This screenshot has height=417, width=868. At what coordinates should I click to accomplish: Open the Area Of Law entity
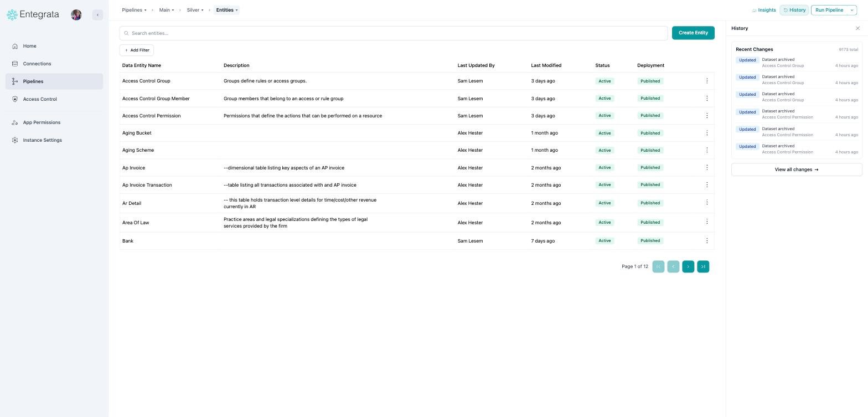136,223
